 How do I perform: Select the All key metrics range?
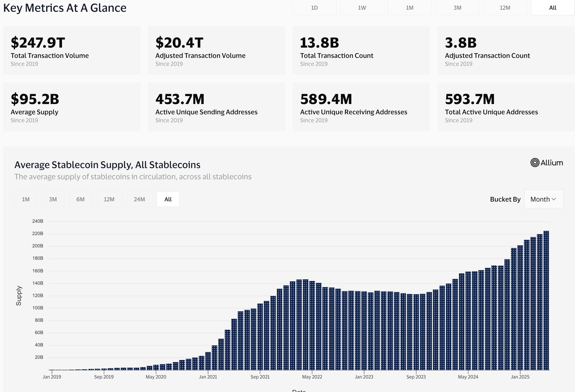tap(552, 8)
